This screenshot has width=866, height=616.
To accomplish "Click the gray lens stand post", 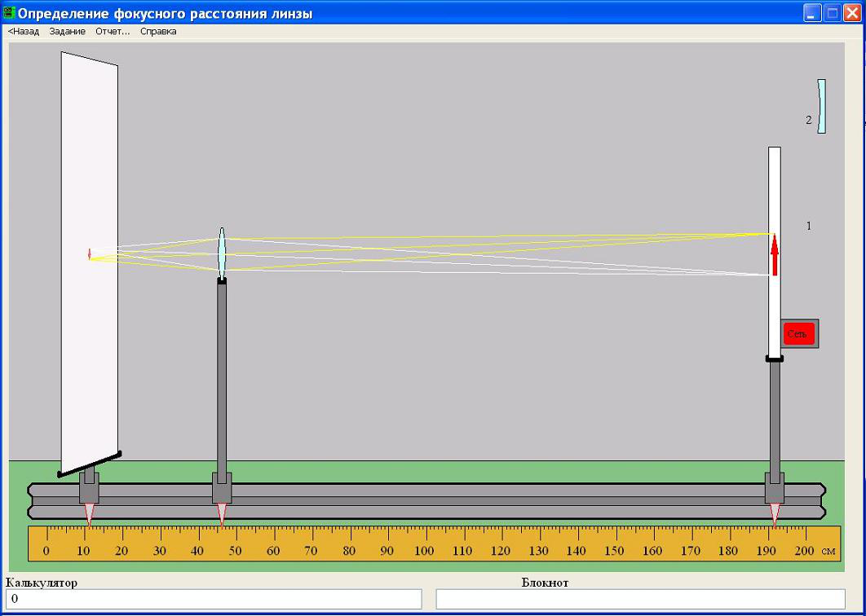I will click(222, 375).
